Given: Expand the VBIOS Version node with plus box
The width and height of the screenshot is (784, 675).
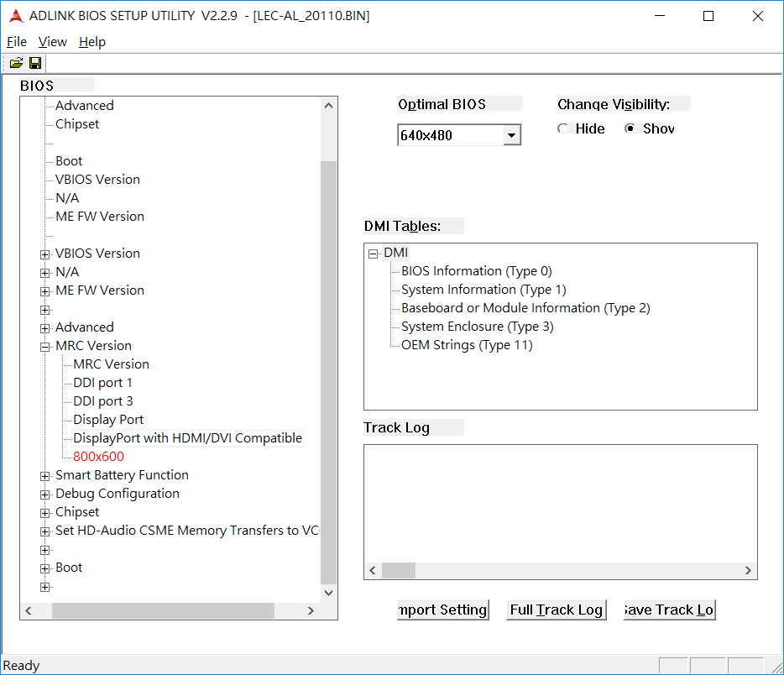Looking at the screenshot, I should tap(45, 254).
